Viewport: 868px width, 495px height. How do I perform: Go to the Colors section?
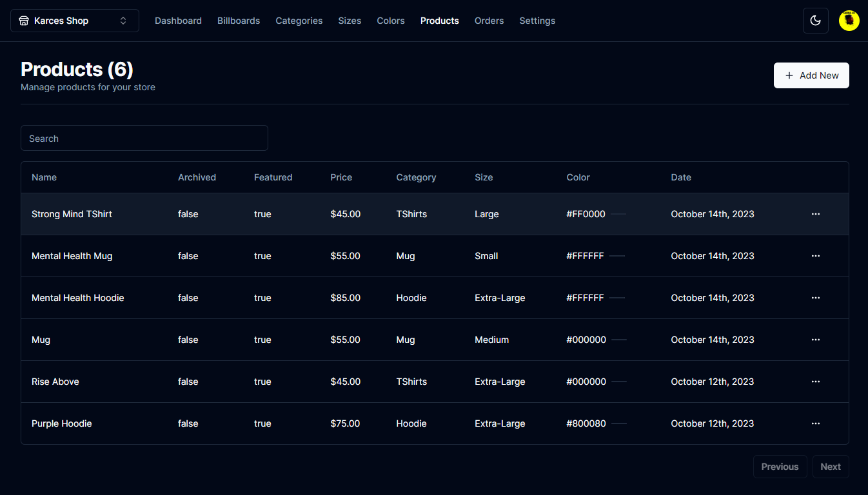[x=390, y=20]
